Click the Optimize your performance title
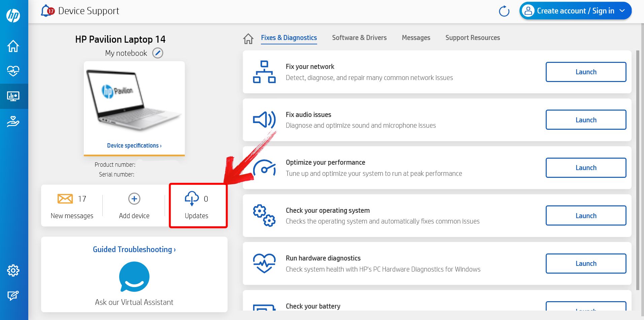Screen dimensions: 644x320 [x=325, y=162]
